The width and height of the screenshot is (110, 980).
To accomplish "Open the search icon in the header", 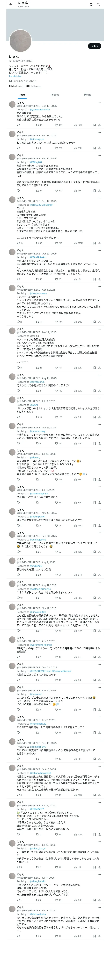I will coord(98,5).
